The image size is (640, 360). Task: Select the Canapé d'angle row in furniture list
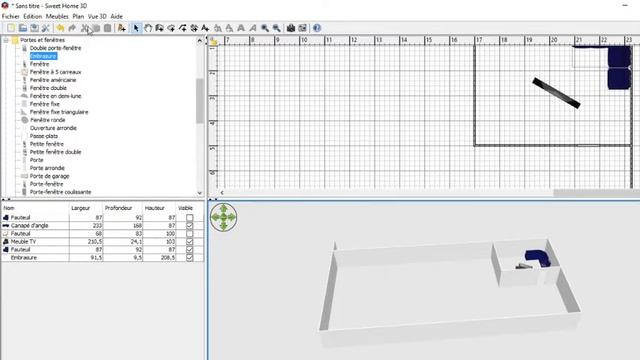pos(102,225)
